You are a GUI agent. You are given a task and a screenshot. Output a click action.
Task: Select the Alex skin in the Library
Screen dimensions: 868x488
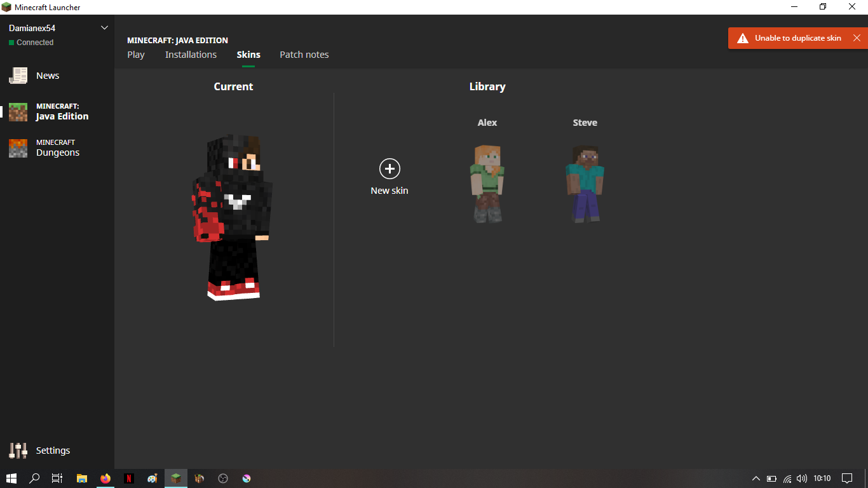point(487,183)
